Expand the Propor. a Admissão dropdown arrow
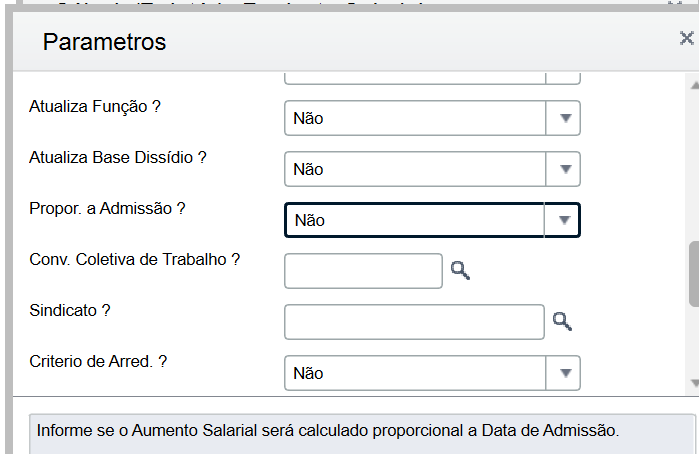This screenshot has width=699, height=454. [564, 220]
